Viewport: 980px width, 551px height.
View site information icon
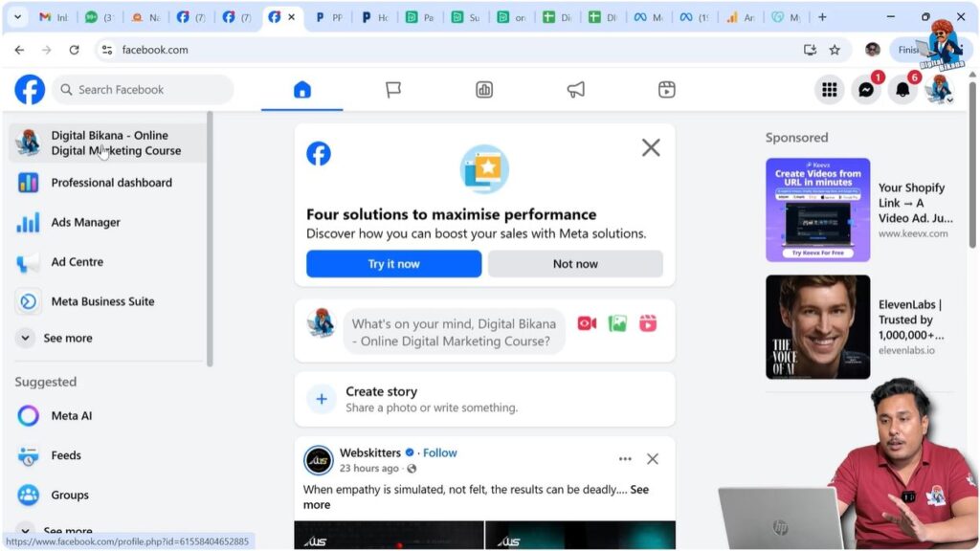107,50
